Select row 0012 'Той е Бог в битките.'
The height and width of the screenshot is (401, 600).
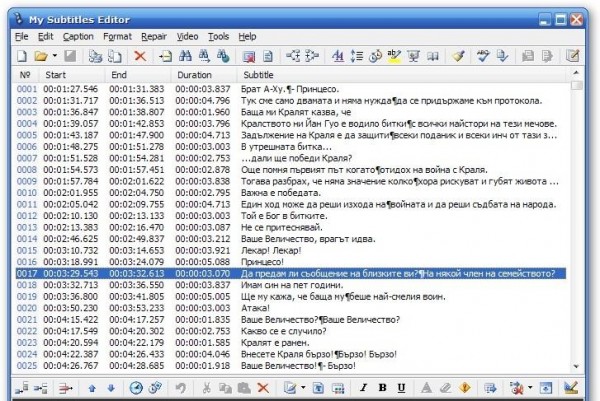tap(290, 216)
